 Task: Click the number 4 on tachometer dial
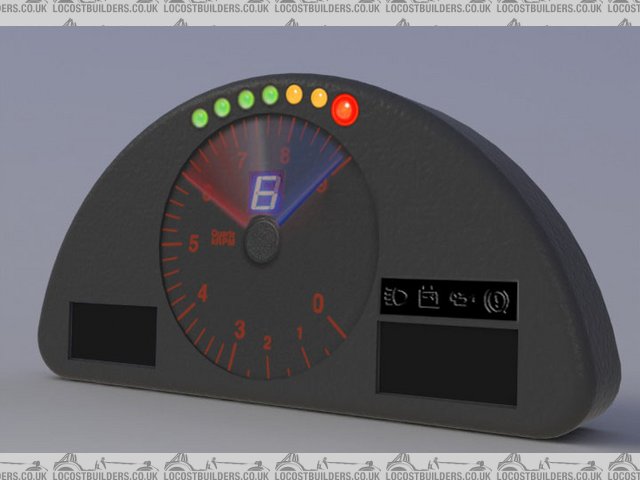tap(203, 293)
